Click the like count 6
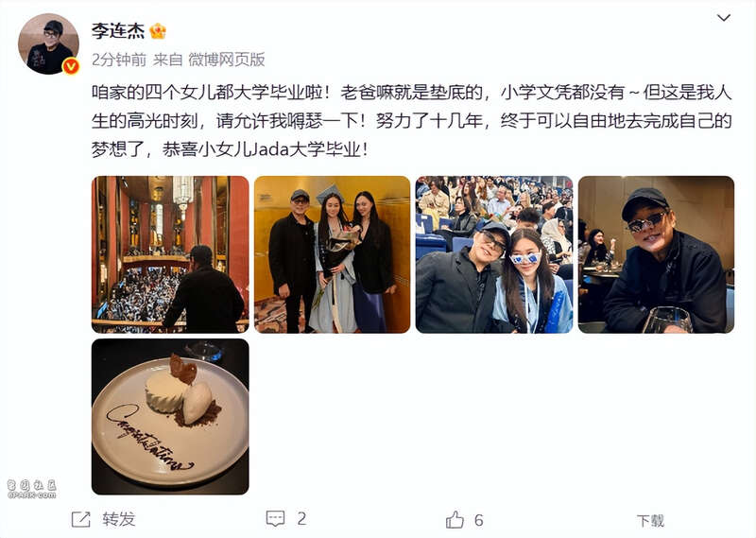The width and height of the screenshot is (756, 538). coord(478,520)
